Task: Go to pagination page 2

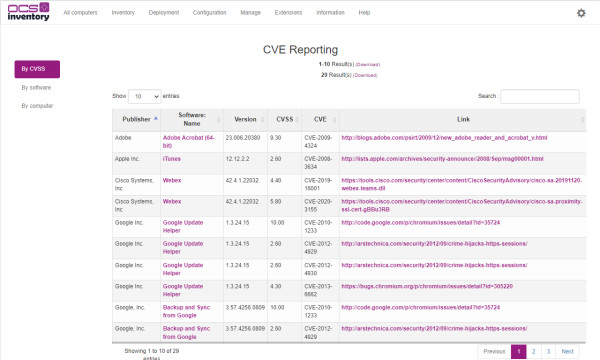Action: click(533, 352)
